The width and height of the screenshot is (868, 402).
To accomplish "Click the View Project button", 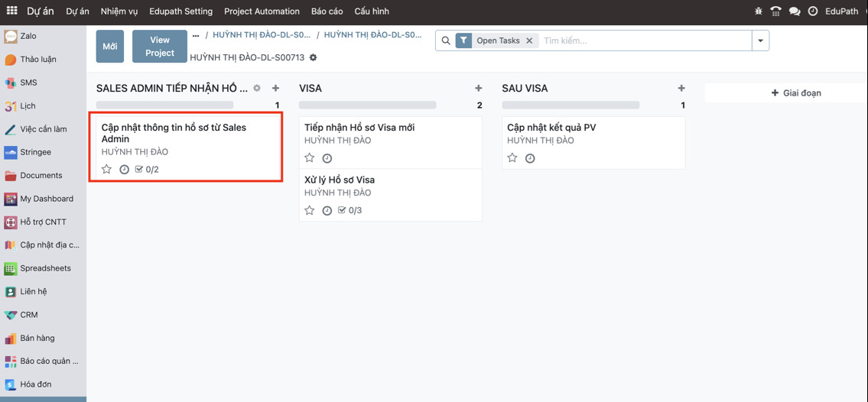I will (159, 47).
